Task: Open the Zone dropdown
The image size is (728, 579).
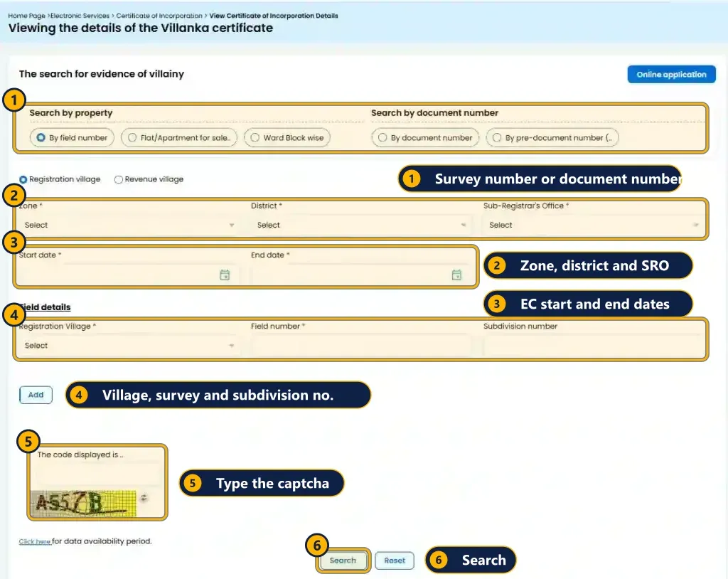Action: [x=129, y=225]
